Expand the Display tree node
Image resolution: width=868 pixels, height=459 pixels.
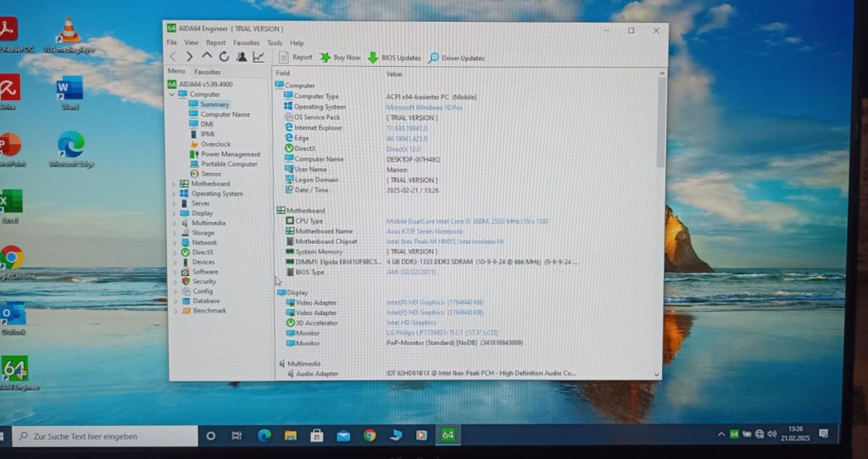click(x=174, y=213)
